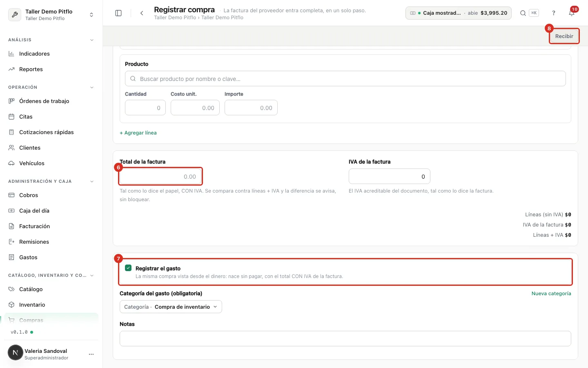
Task: Open the notifications bell
Action: 572,13
